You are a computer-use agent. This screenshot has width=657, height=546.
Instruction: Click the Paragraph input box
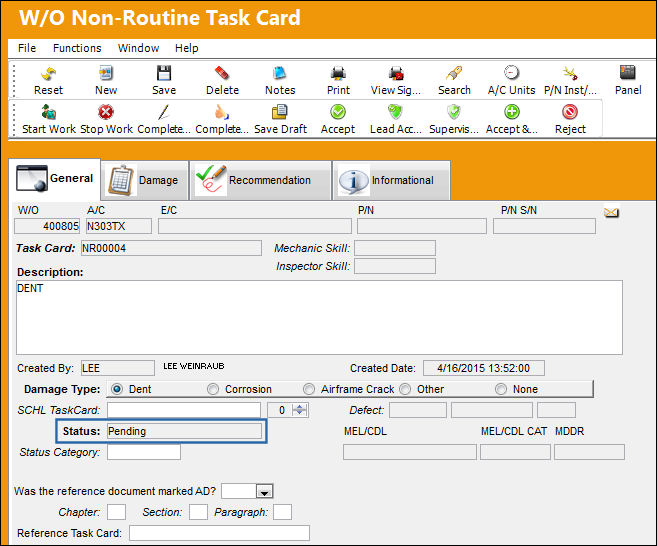(x=282, y=512)
